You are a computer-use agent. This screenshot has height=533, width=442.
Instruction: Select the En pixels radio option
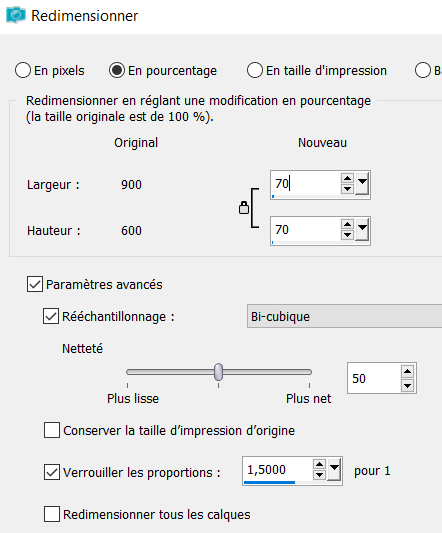[23, 70]
